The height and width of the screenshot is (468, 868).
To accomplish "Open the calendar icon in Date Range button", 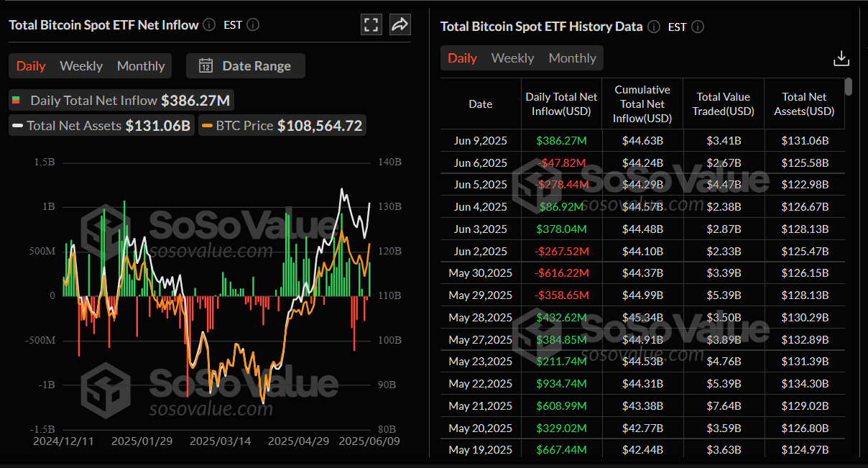I will click(206, 65).
